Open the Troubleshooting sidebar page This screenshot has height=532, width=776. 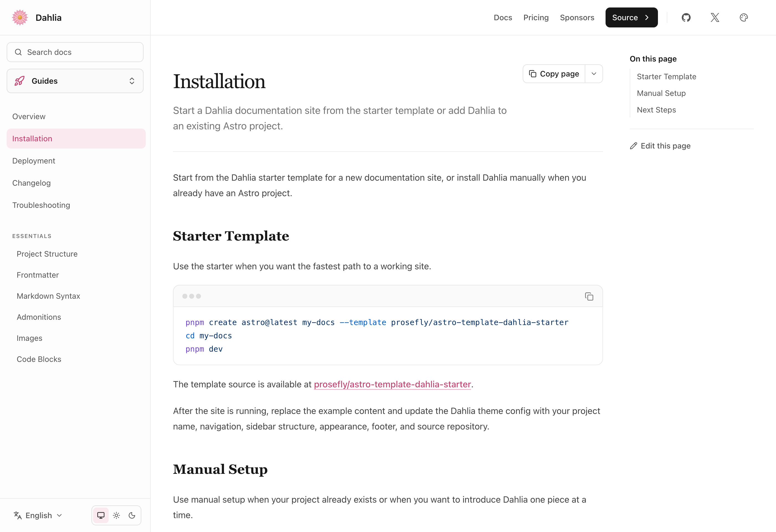click(76, 205)
